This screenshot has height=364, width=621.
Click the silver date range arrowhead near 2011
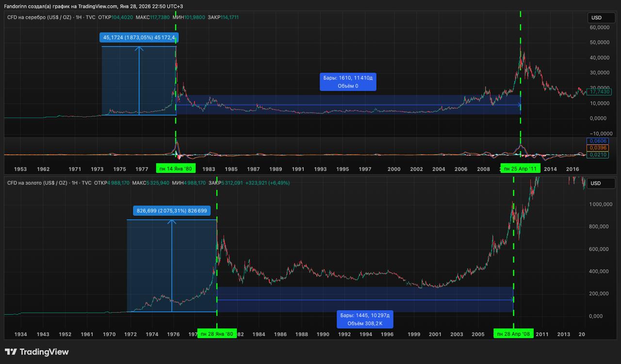click(x=519, y=105)
